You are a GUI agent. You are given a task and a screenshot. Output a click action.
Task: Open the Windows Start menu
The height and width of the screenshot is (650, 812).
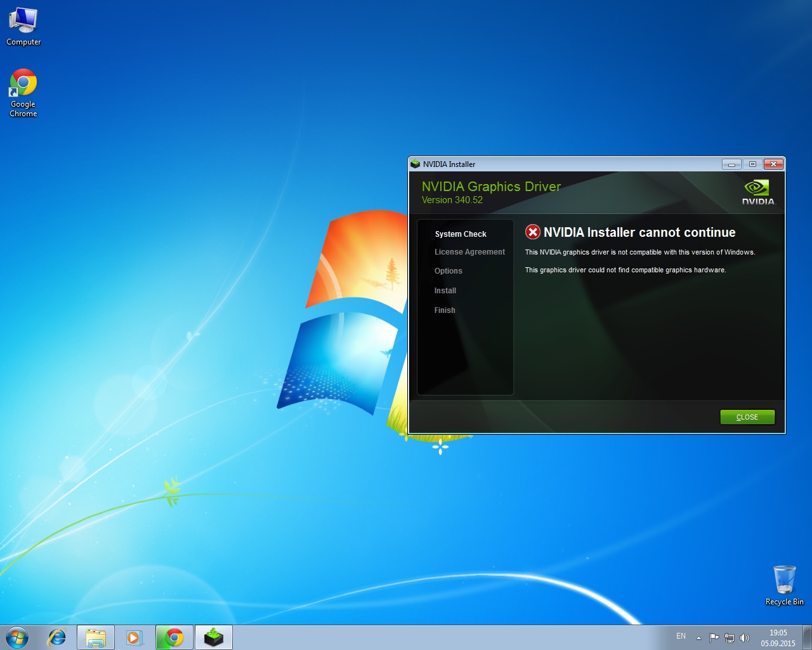pyautogui.click(x=17, y=637)
